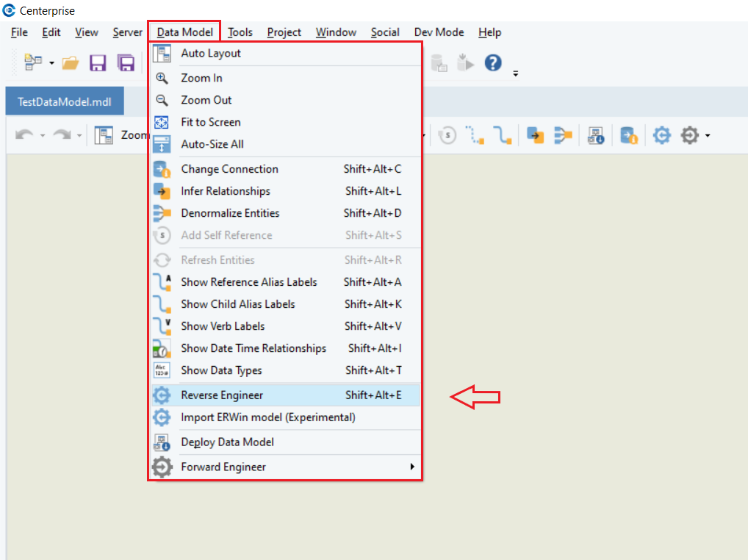Click the Open folder toolbar icon
The image size is (748, 560).
pos(71,63)
